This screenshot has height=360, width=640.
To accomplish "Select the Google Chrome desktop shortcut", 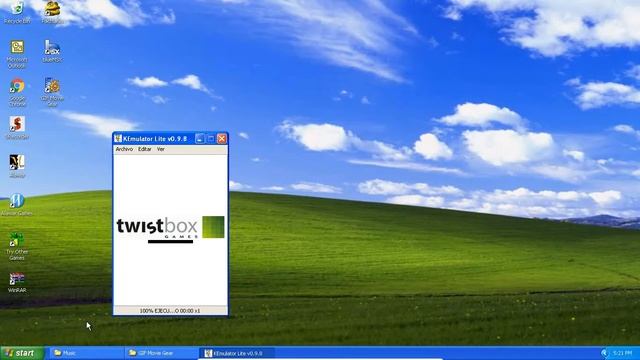I will click(17, 92).
